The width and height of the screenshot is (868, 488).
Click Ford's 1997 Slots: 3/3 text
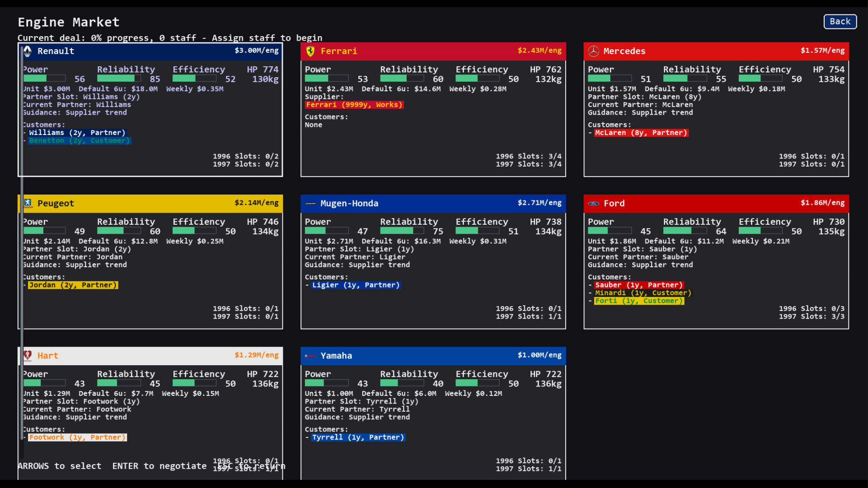click(812, 316)
